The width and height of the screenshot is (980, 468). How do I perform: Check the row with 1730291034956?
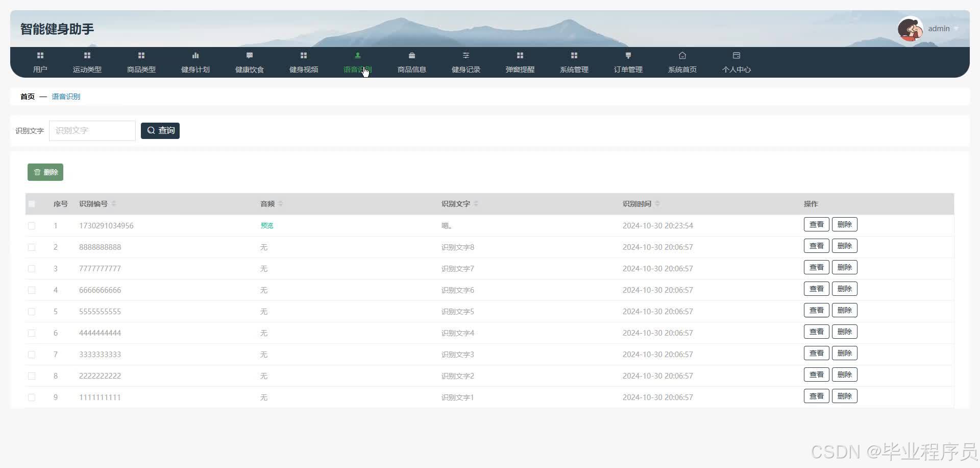pyautogui.click(x=32, y=225)
